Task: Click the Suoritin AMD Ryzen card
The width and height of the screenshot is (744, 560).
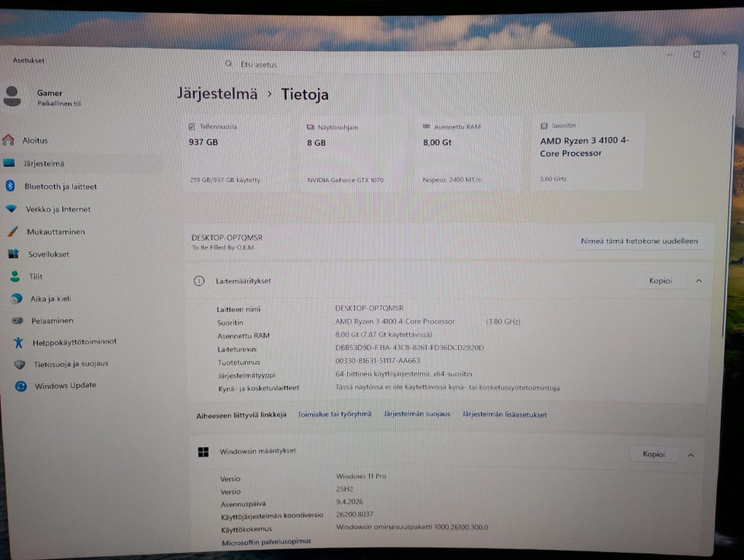Action: (x=588, y=152)
